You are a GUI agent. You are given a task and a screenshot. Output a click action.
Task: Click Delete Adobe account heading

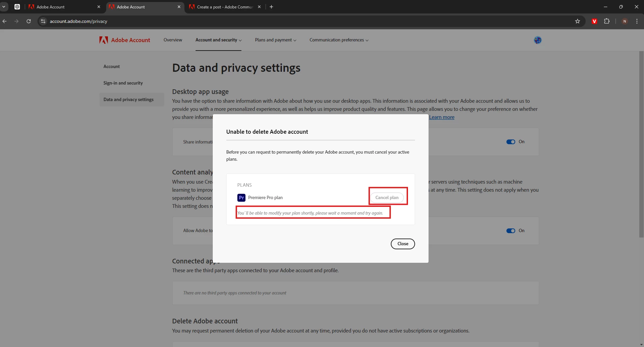point(205,321)
